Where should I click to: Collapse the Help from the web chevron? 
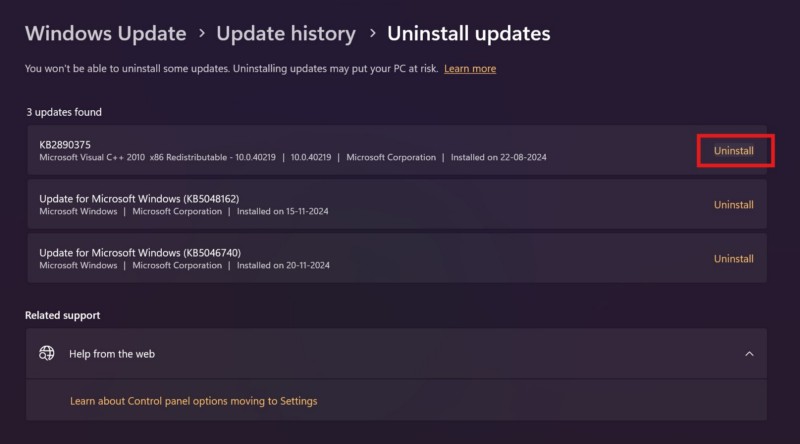point(749,353)
